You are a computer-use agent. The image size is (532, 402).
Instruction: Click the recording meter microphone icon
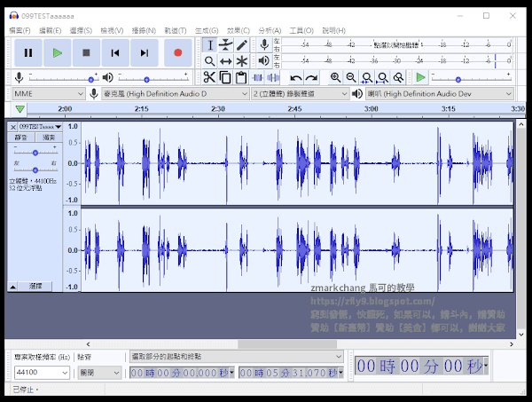pyautogui.click(x=264, y=45)
